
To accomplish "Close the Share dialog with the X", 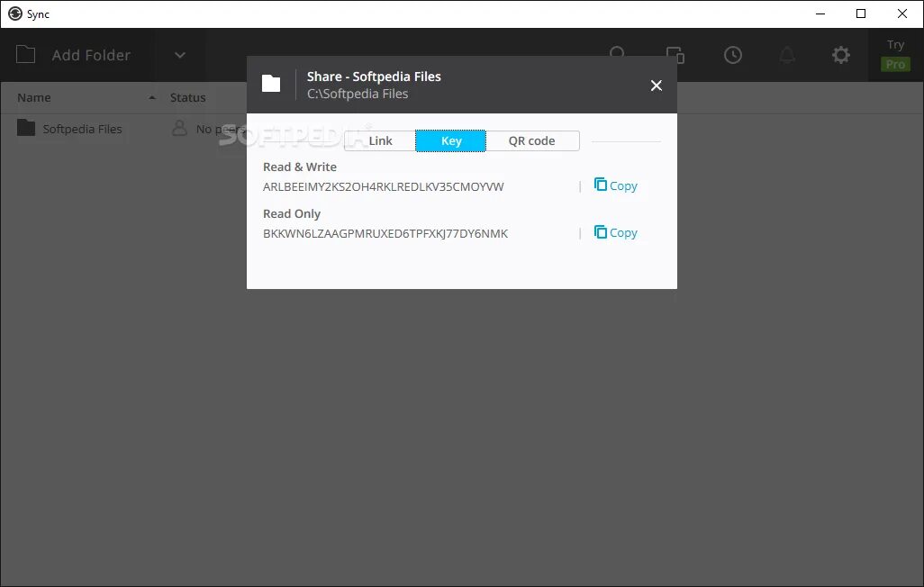I will [656, 86].
